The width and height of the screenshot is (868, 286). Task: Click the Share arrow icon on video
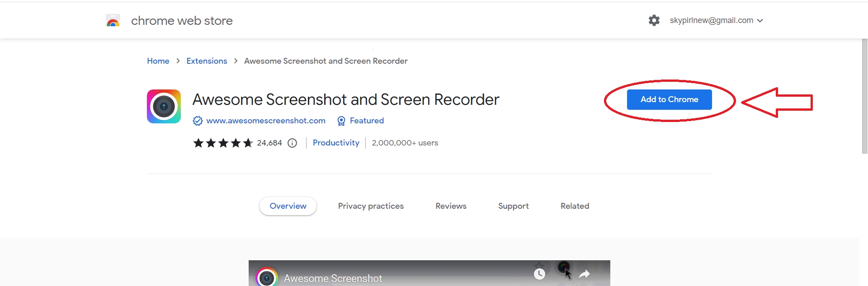point(584,274)
